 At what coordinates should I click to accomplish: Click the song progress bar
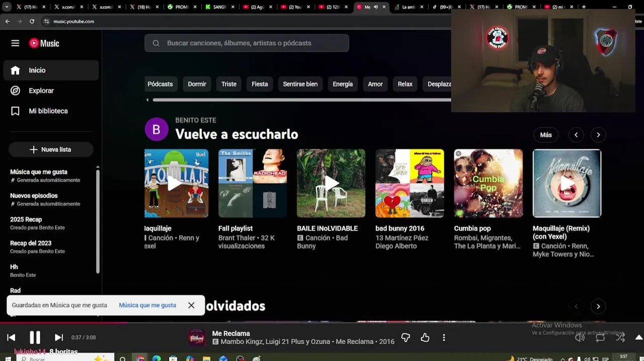(322, 322)
